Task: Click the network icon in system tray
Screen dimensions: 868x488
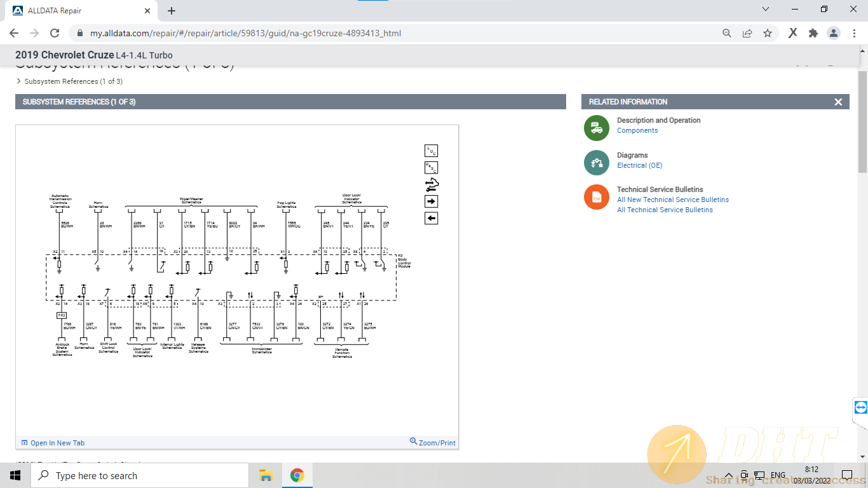Action: (759, 475)
